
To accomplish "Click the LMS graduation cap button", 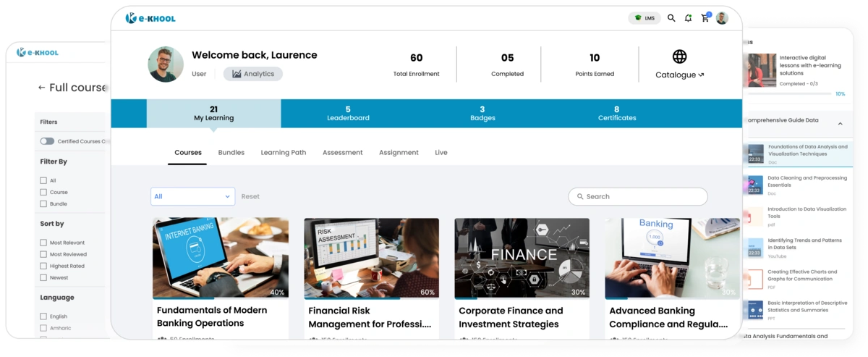I will 644,18.
